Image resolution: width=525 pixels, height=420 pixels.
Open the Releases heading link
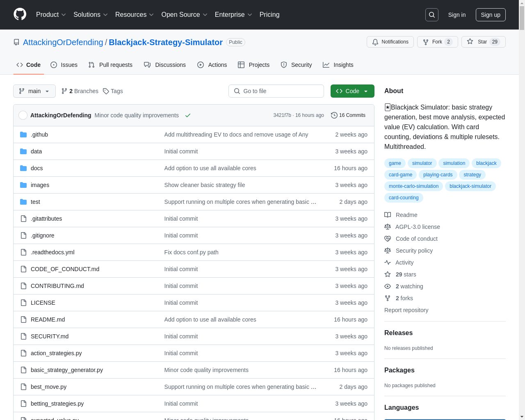point(398,333)
